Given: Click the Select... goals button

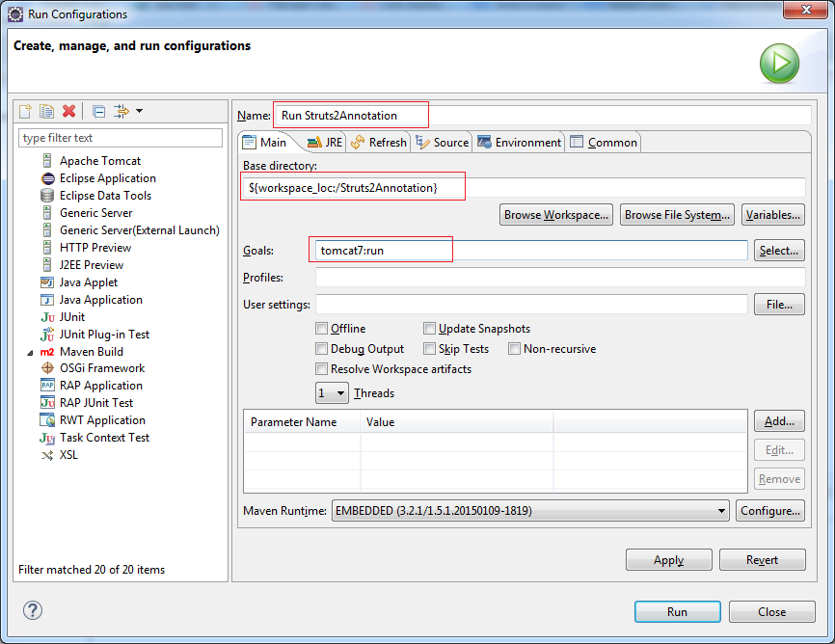Looking at the screenshot, I should pyautogui.click(x=779, y=251).
